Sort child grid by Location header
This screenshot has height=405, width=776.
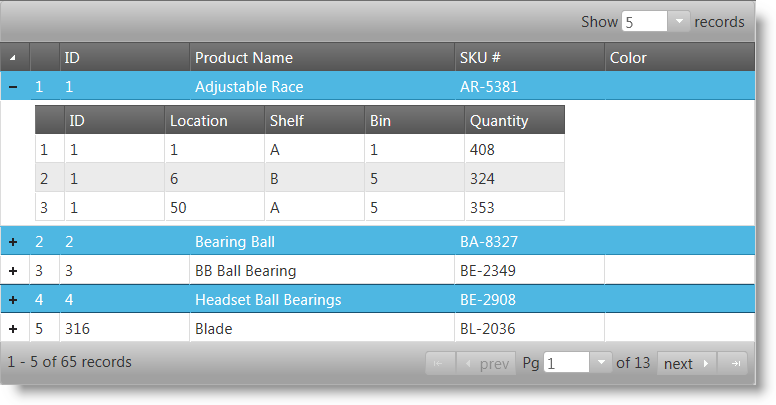point(214,121)
